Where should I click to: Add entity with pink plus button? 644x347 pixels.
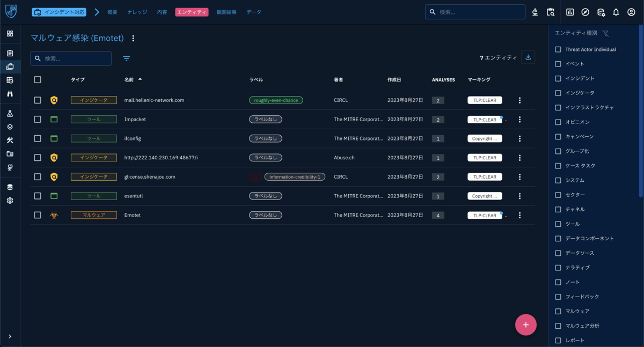tap(526, 325)
